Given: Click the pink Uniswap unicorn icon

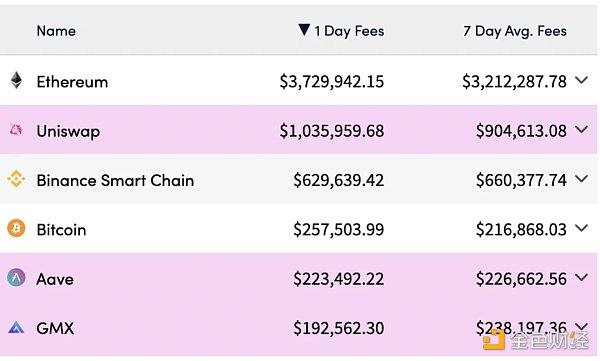Looking at the screenshot, I should pyautogui.click(x=16, y=130).
